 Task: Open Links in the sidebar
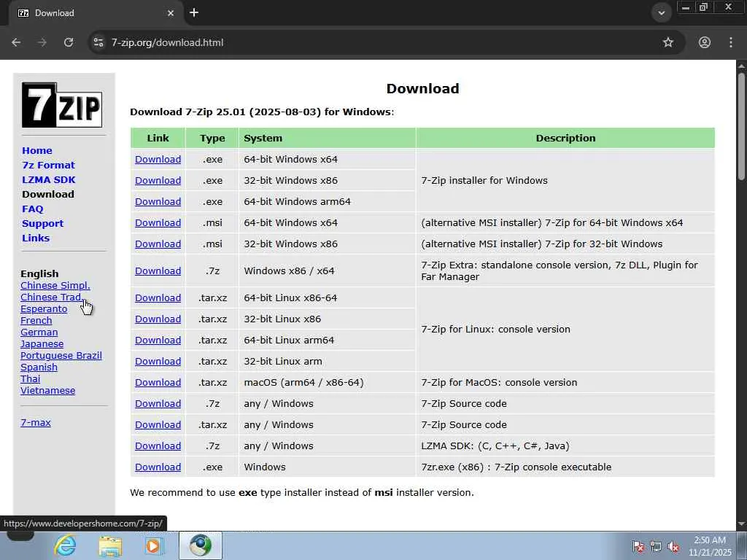[36, 238]
